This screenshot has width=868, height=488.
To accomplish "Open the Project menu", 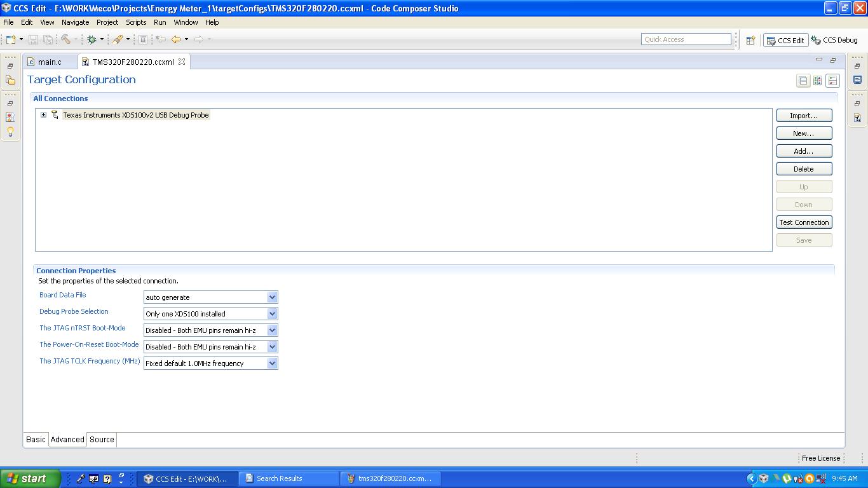I will pyautogui.click(x=107, y=22).
